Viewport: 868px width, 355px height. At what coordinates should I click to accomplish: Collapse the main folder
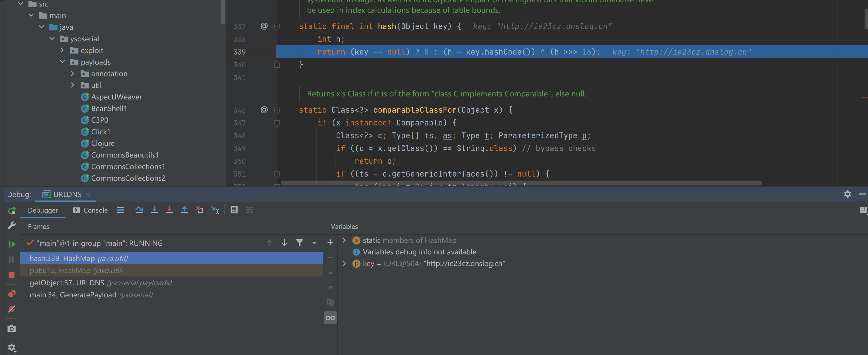pos(31,16)
